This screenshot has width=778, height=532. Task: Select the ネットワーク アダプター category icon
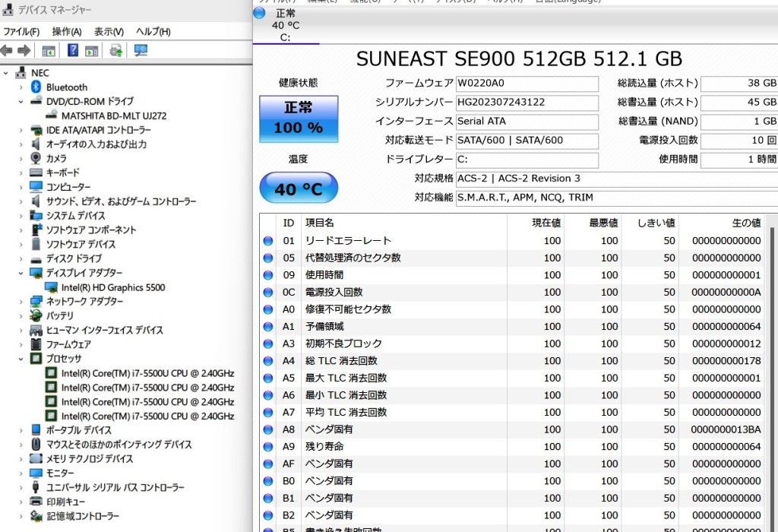pyautogui.click(x=36, y=301)
